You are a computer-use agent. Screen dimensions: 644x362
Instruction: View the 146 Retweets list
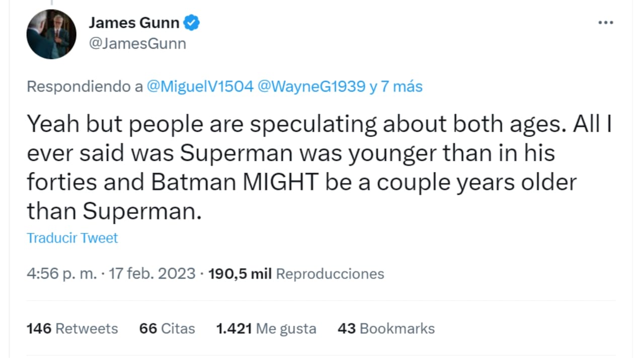(x=72, y=328)
